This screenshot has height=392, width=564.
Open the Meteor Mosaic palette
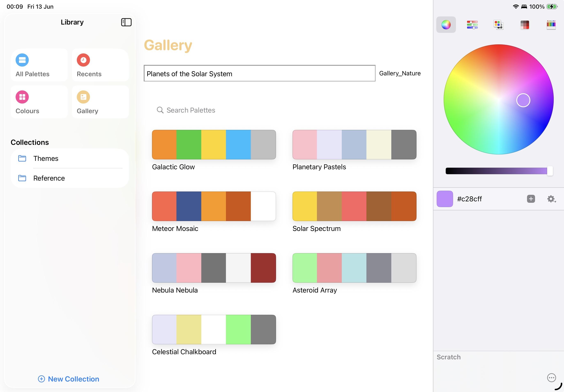click(214, 206)
